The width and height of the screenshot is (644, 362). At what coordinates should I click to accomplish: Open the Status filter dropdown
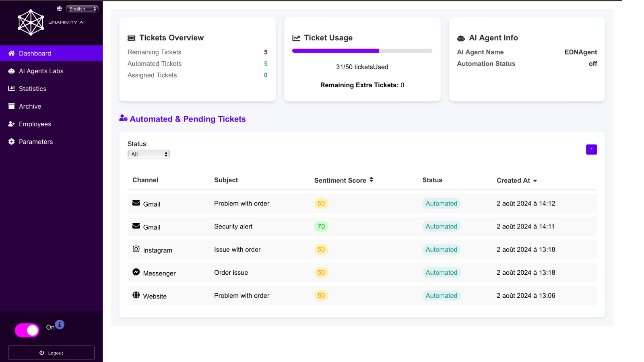tap(149, 154)
